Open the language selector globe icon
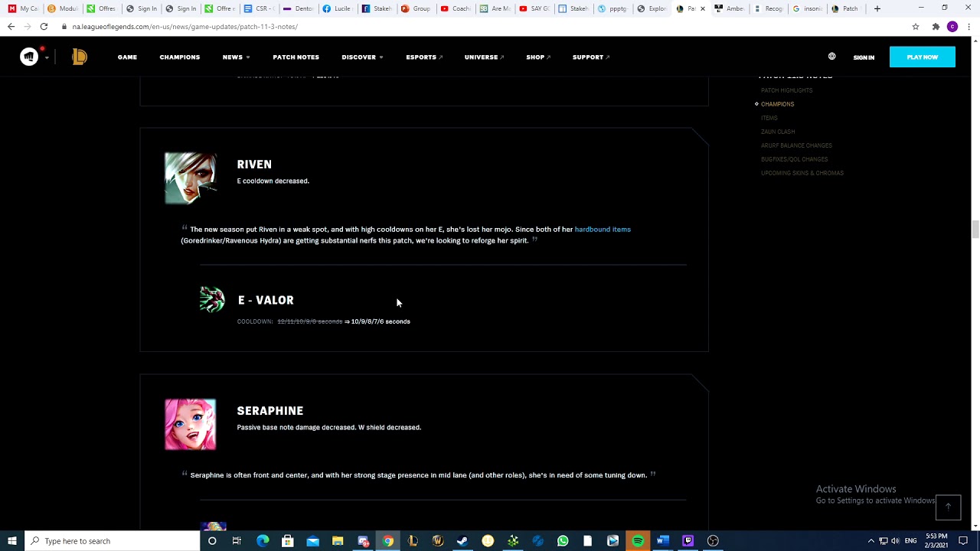The width and height of the screenshot is (980, 551). coord(831,57)
